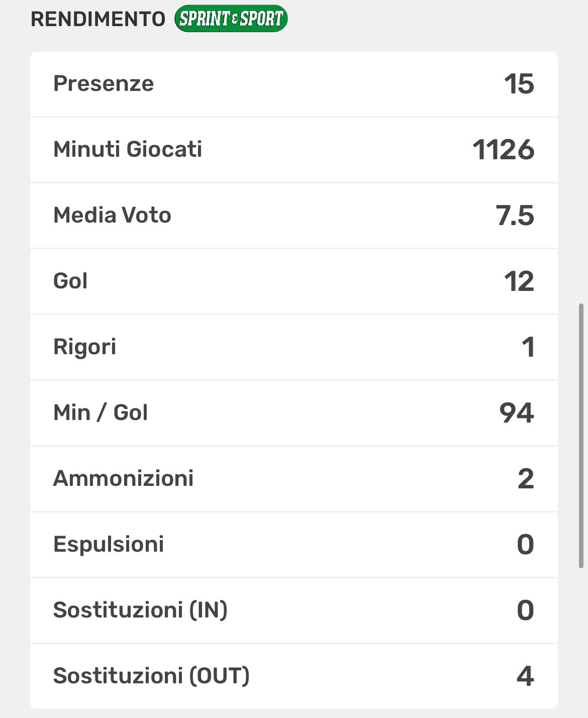Click the Presenze value 15
The height and width of the screenshot is (718, 588).
click(x=519, y=84)
